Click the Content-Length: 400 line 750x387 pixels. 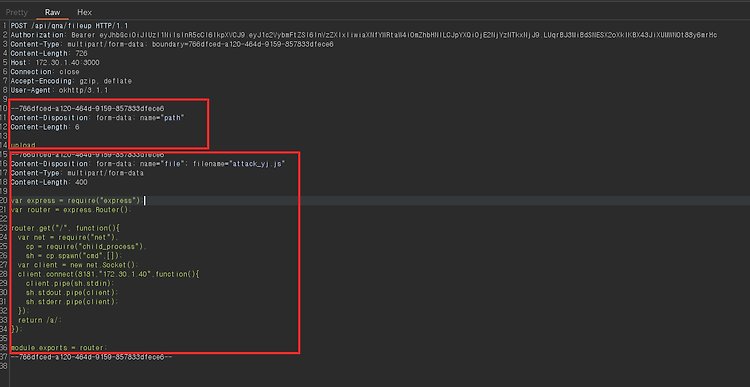click(x=49, y=182)
